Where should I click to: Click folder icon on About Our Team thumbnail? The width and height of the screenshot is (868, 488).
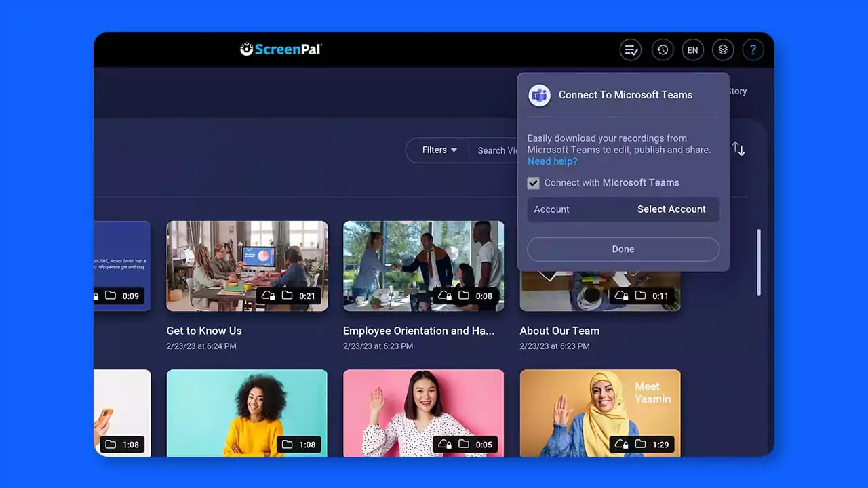(640, 296)
